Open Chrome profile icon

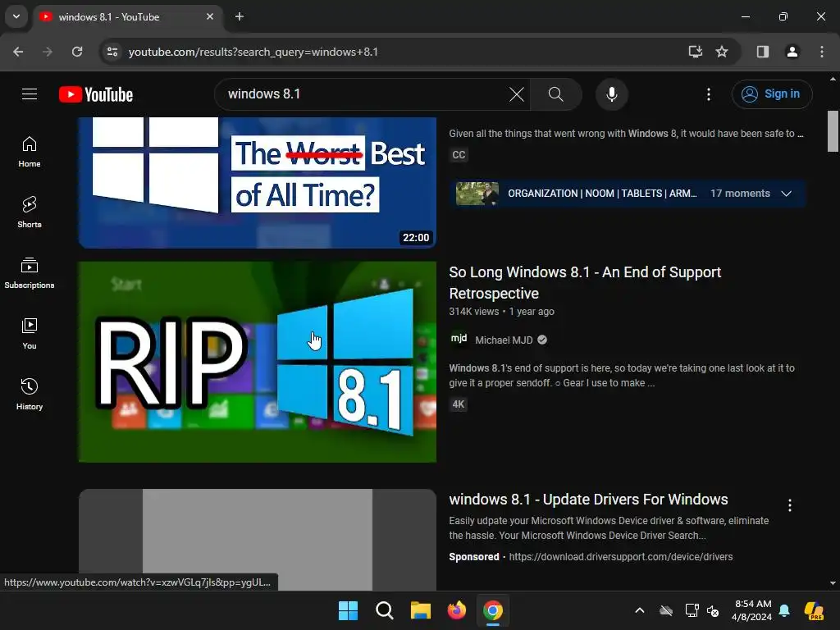(792, 52)
